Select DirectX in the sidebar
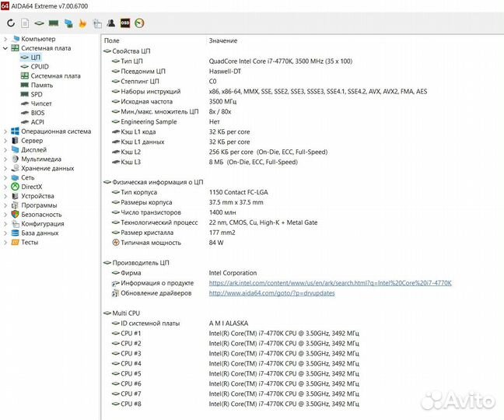The height and width of the screenshot is (420, 504). (31, 187)
